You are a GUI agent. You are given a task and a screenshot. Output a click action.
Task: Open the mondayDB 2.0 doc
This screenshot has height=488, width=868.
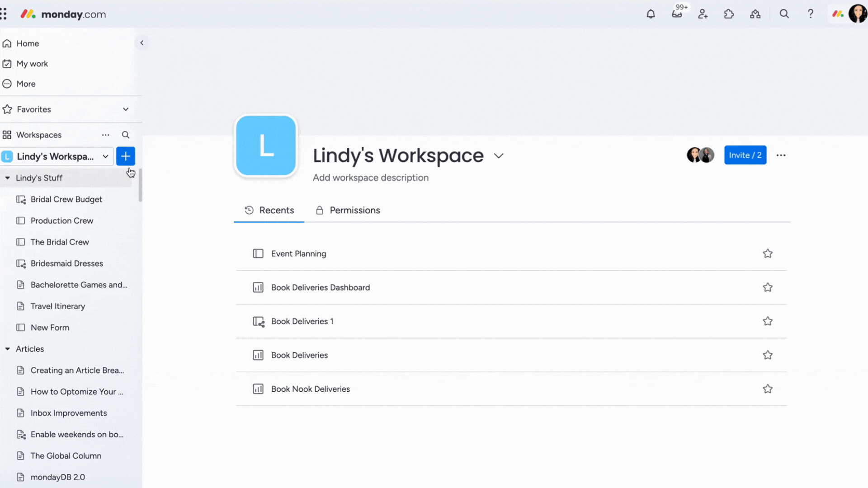coord(58,477)
